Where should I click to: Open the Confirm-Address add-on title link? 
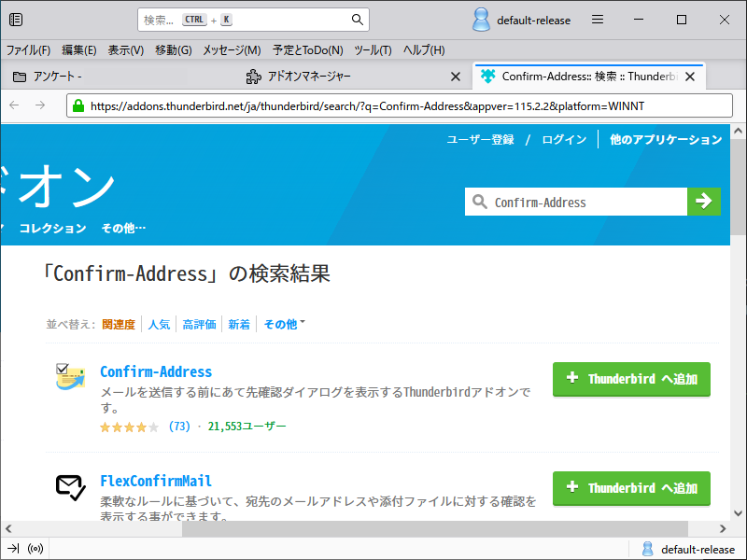click(x=156, y=371)
